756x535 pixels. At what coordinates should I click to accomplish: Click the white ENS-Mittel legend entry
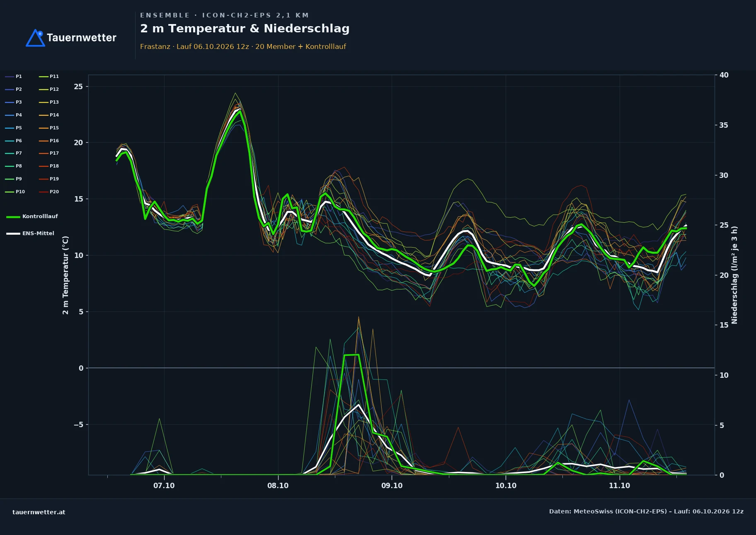point(30,233)
